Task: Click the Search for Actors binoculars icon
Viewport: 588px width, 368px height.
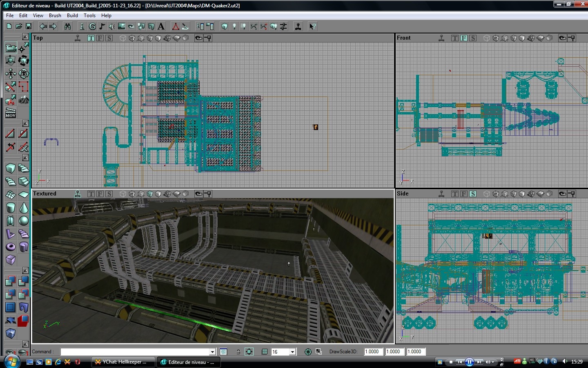Action: click(x=67, y=27)
